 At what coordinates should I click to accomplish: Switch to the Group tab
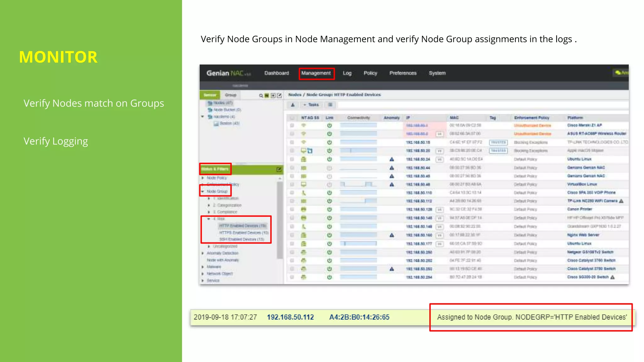230,95
